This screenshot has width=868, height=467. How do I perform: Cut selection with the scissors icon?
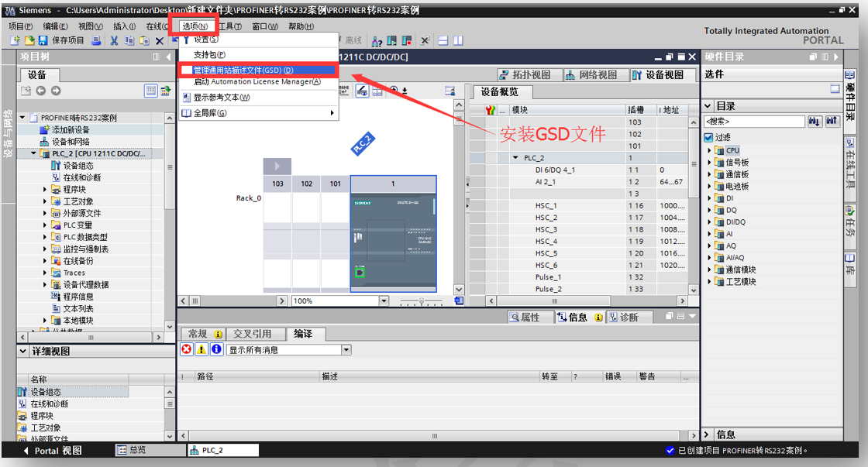point(114,40)
